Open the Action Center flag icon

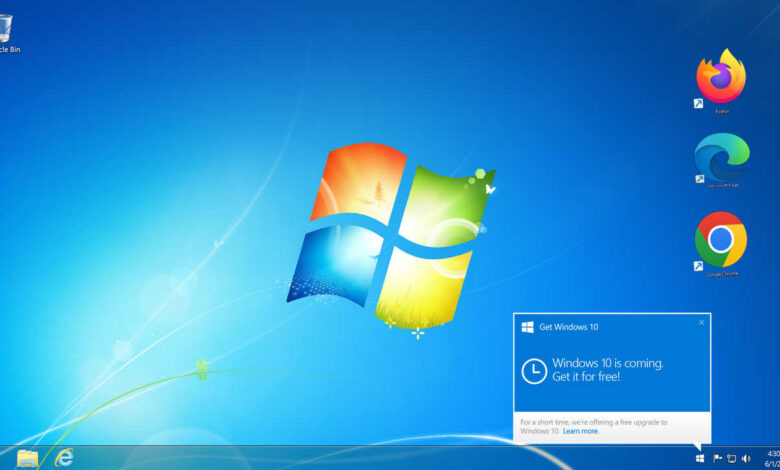tap(718, 459)
